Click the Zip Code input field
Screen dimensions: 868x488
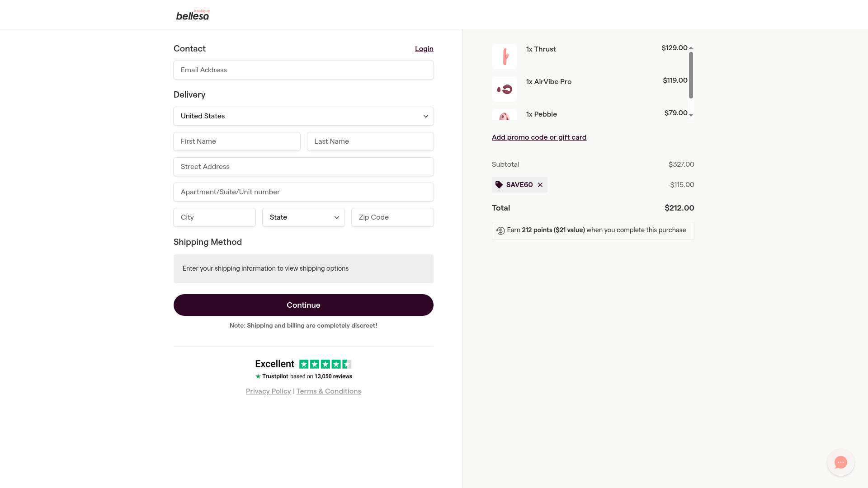point(392,217)
